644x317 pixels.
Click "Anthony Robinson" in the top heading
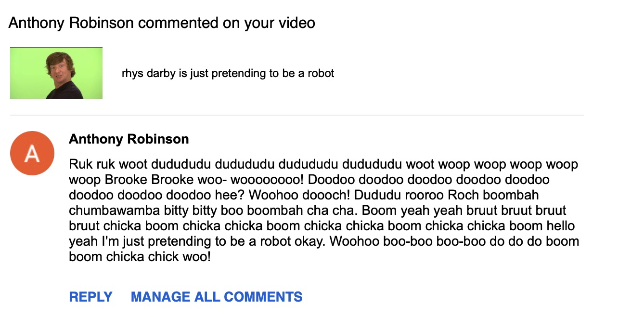(x=71, y=23)
